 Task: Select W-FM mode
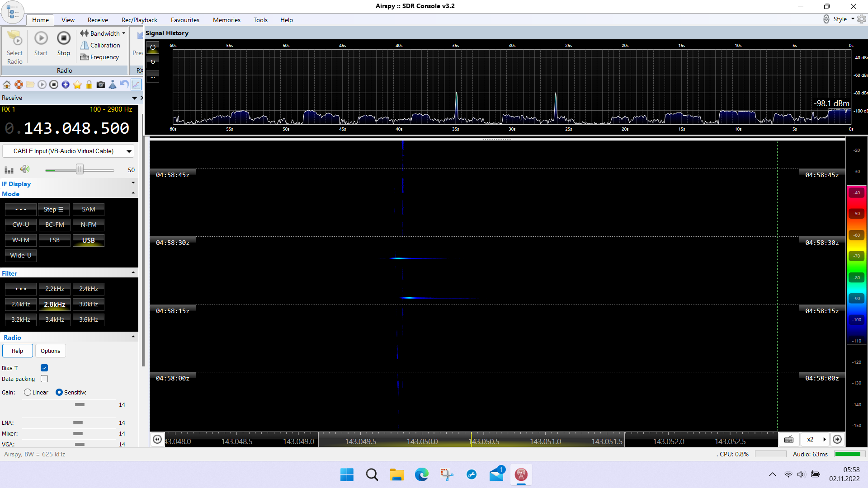pyautogui.click(x=21, y=240)
